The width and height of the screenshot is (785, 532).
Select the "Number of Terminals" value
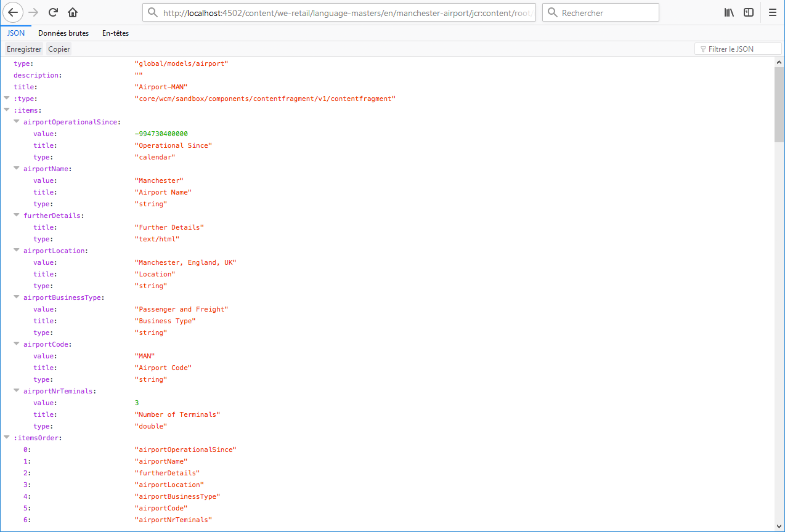[177, 414]
